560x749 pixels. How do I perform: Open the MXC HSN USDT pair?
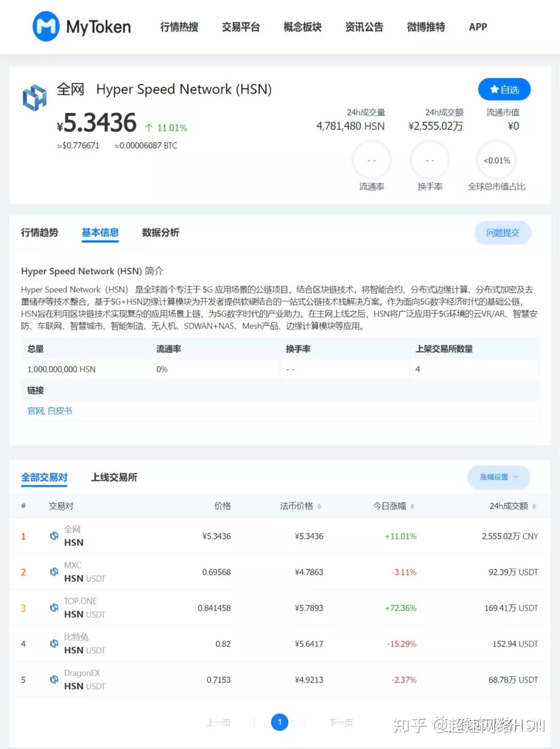point(85,572)
